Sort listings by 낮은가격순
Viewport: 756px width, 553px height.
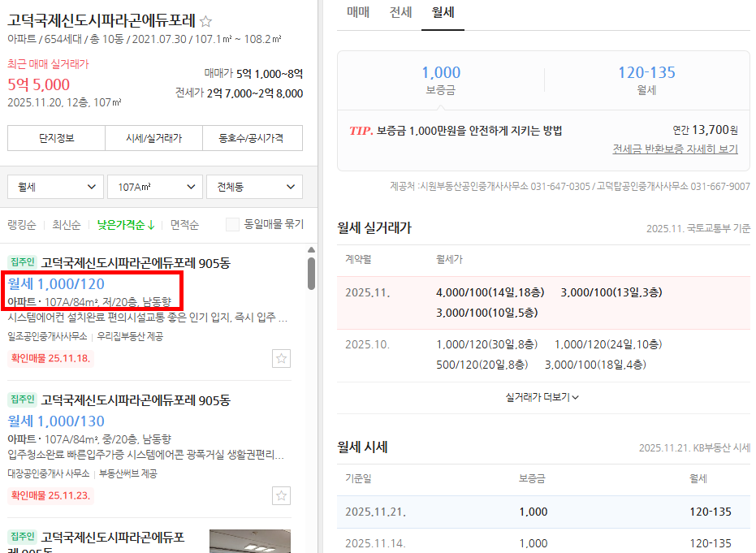(126, 225)
